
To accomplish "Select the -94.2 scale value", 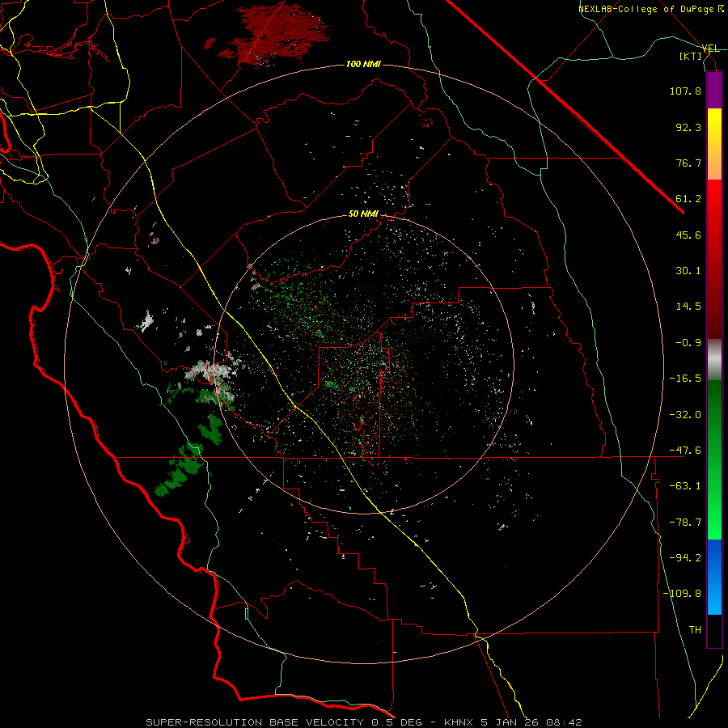I will (685, 558).
